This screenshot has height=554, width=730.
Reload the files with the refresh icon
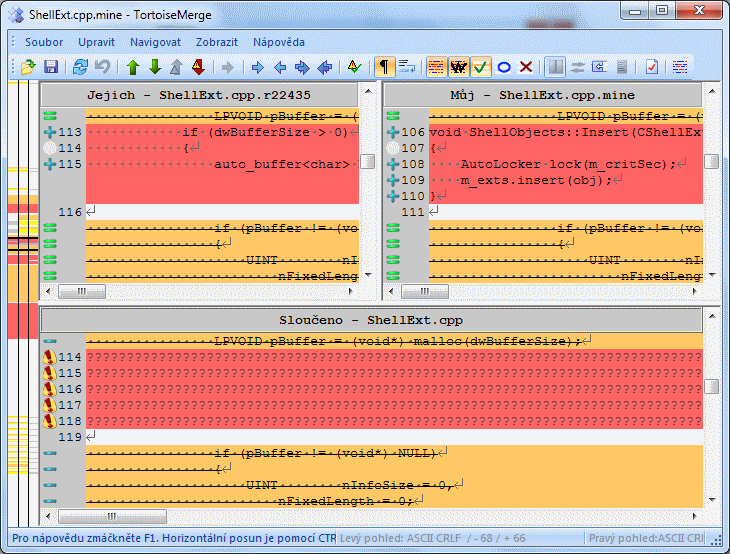tap(80, 67)
